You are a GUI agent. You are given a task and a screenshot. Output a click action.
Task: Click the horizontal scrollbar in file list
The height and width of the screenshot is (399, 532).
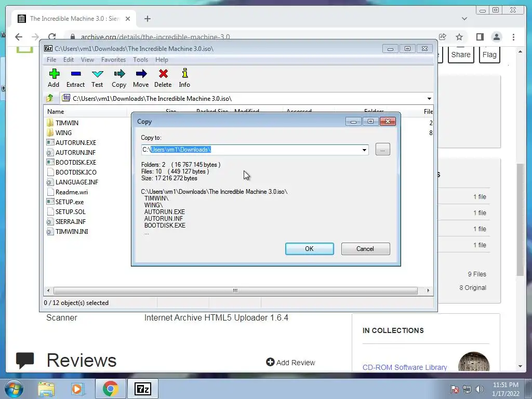(x=235, y=290)
